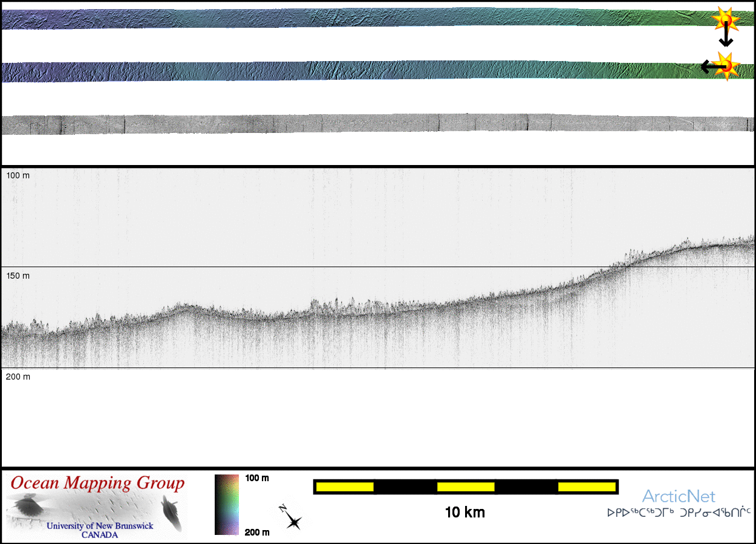
Task: Click the second colored bathymetry strip
Action: coord(363,71)
